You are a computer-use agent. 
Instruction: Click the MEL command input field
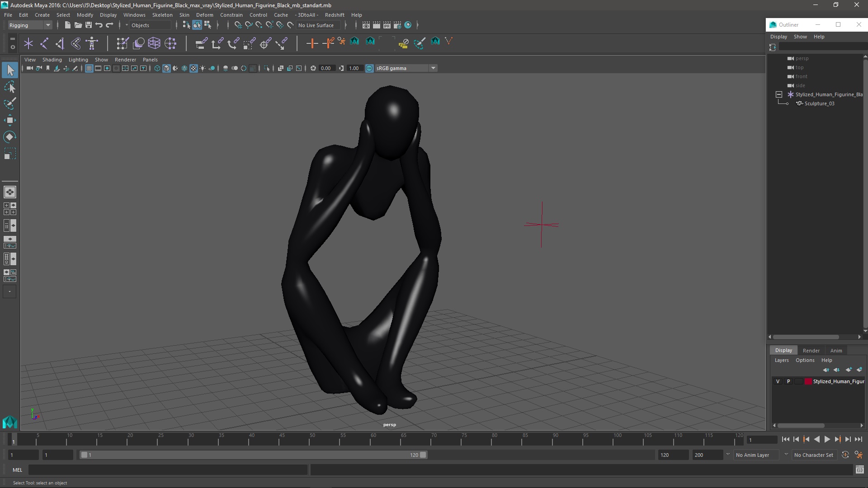pyautogui.click(x=167, y=470)
